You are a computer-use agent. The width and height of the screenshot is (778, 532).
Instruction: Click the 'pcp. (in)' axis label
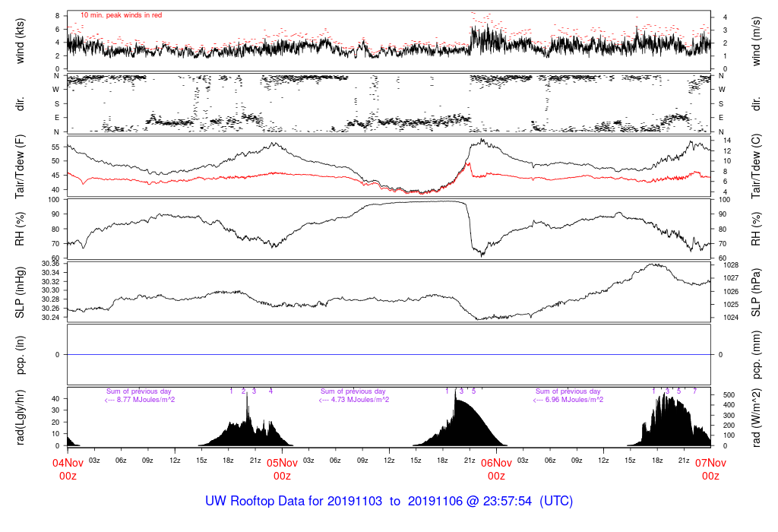point(20,355)
